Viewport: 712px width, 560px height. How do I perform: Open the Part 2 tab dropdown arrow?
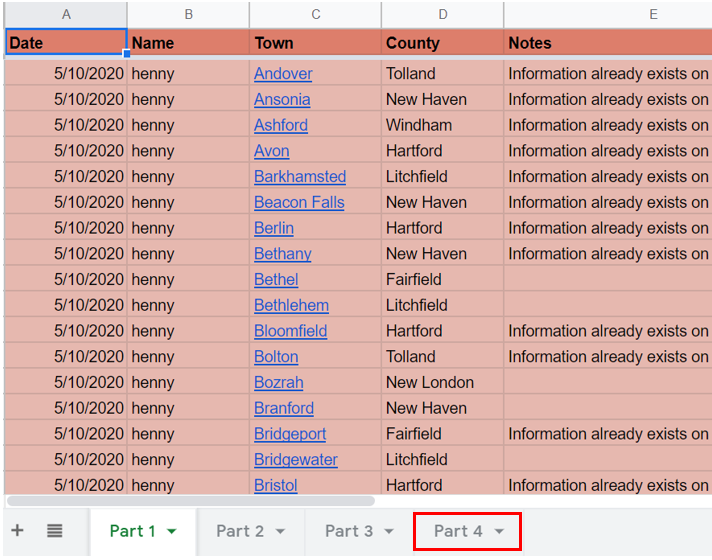pyautogui.click(x=280, y=531)
